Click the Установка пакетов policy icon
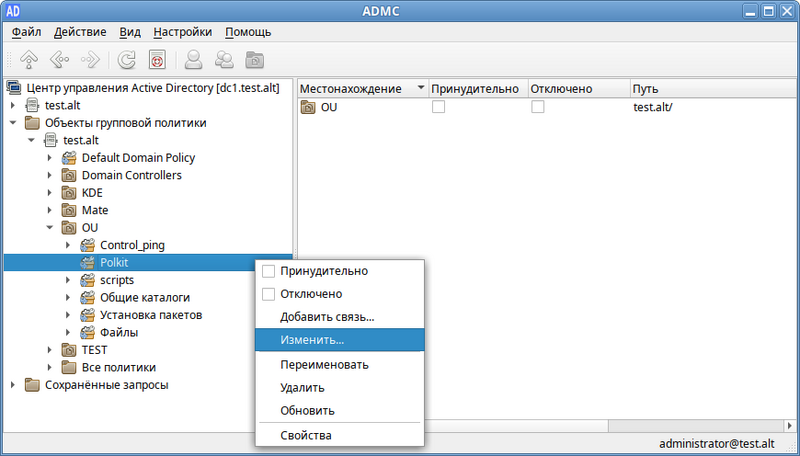The image size is (800, 456). (x=87, y=315)
